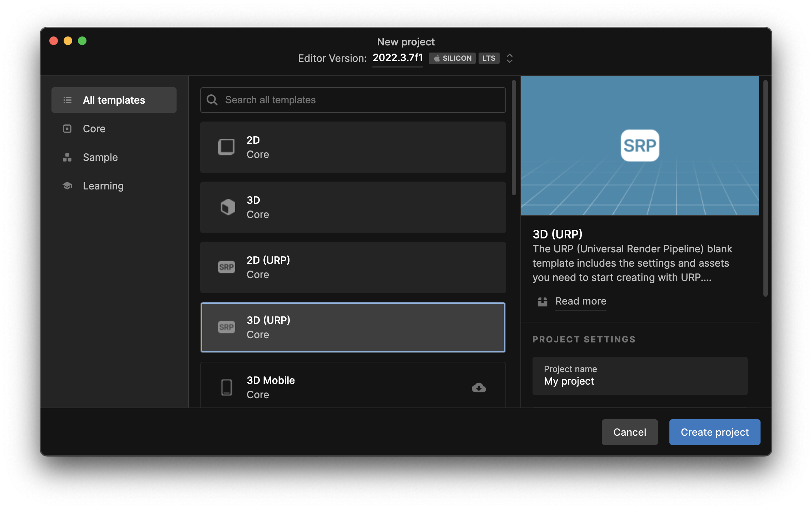Click the LTS badge

coord(489,58)
